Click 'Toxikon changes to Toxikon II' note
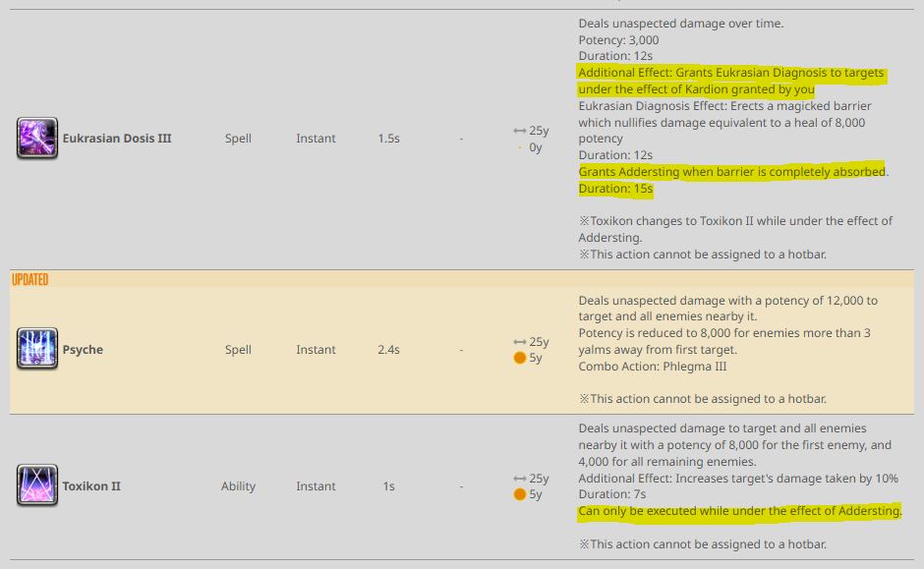924x569 pixels. point(735,229)
